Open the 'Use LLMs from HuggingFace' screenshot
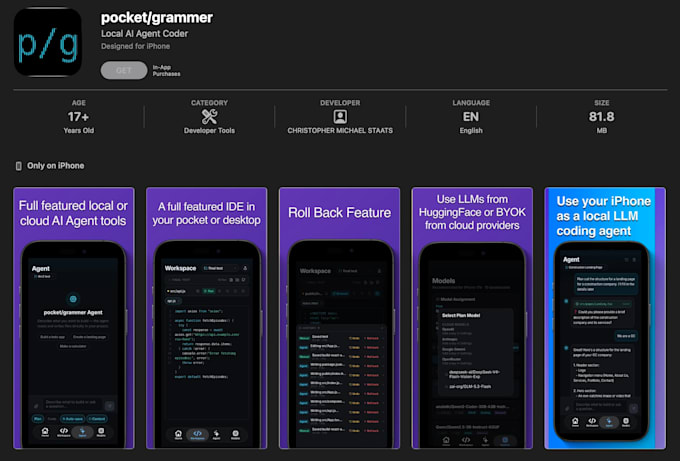Image resolution: width=680 pixels, height=461 pixels. (472, 318)
